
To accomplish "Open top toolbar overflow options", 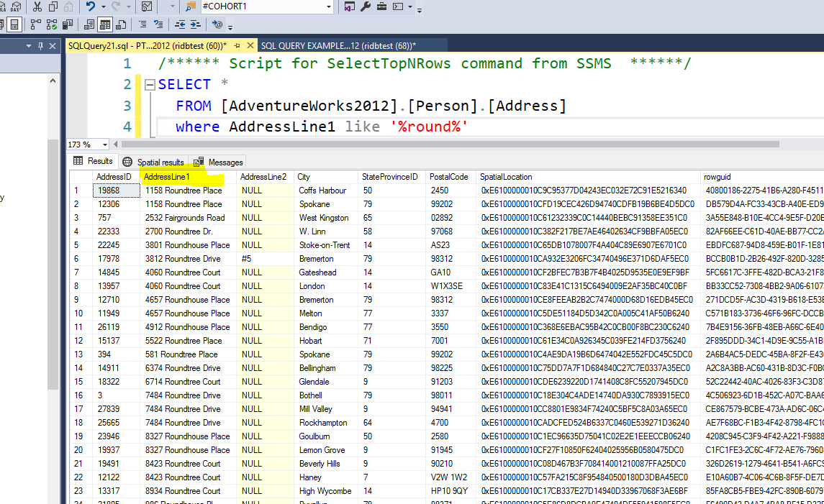I will coord(420,9).
